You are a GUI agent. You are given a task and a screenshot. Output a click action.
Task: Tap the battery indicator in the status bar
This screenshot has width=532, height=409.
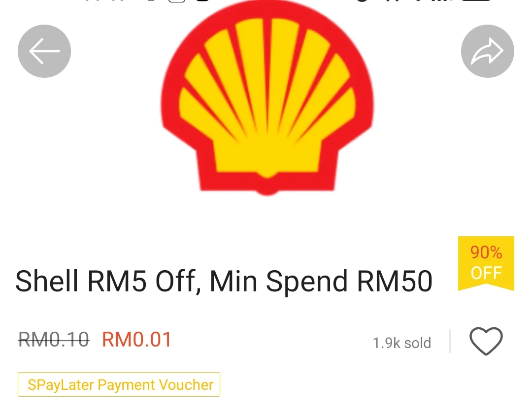476,0
